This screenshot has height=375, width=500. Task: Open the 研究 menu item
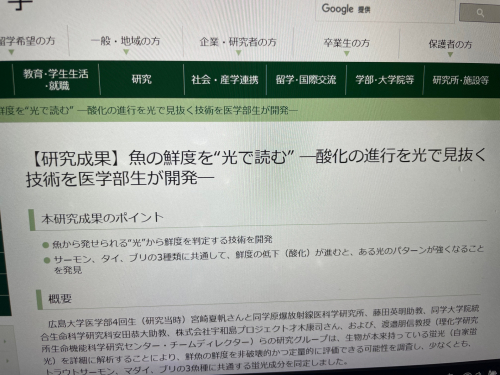[x=142, y=79]
